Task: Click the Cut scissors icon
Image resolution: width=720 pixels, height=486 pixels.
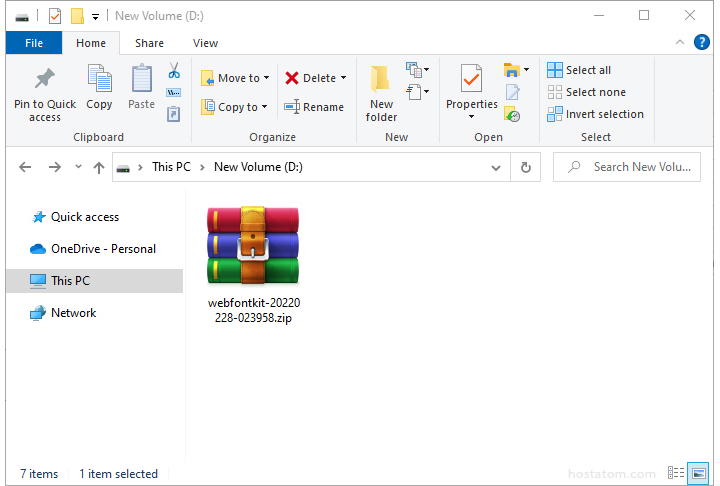Action: 173,71
